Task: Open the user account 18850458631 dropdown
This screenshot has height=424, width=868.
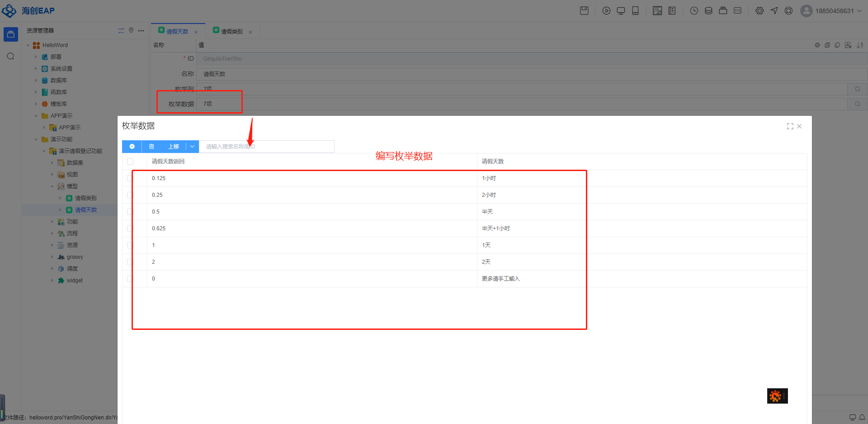Action: click(x=832, y=11)
